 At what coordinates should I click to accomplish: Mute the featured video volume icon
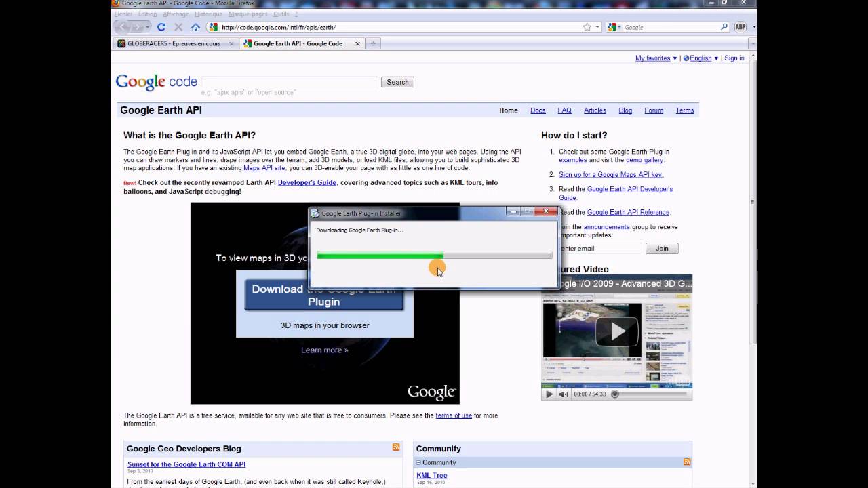coord(563,394)
